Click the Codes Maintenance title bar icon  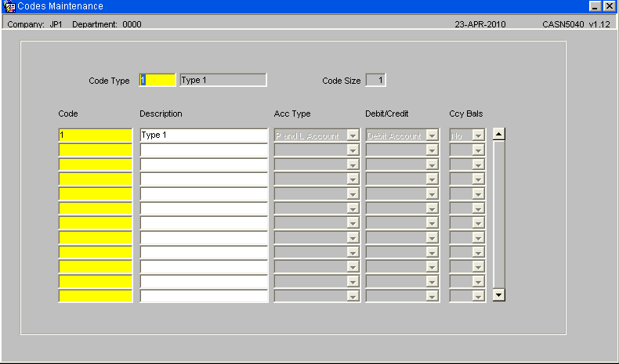pyautogui.click(x=9, y=6)
